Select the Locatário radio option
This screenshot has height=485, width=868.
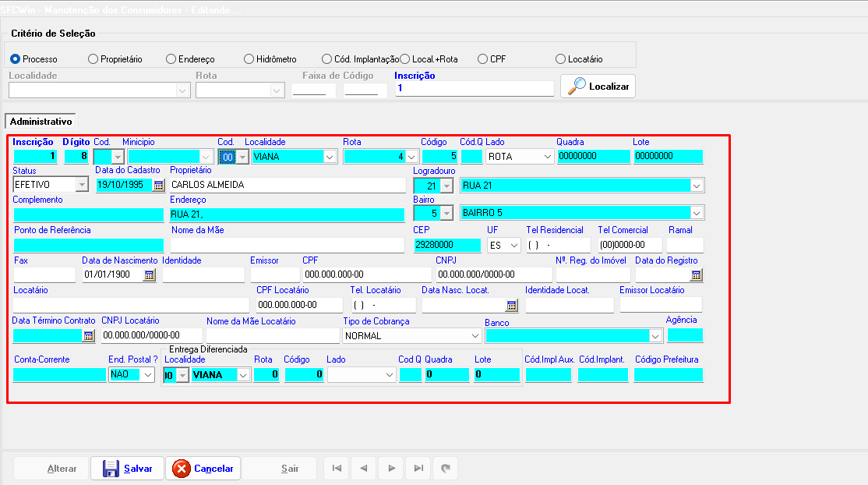560,59
